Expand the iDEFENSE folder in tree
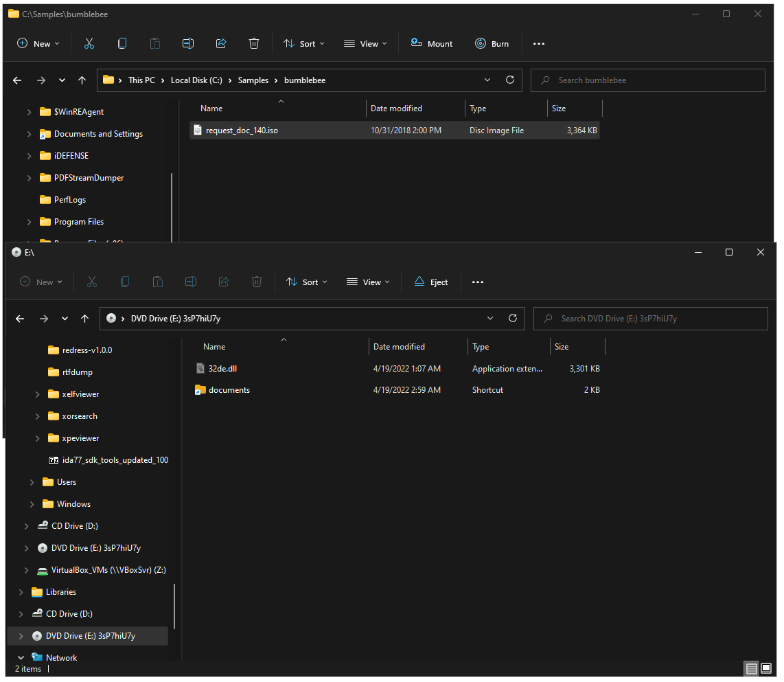 [x=29, y=156]
